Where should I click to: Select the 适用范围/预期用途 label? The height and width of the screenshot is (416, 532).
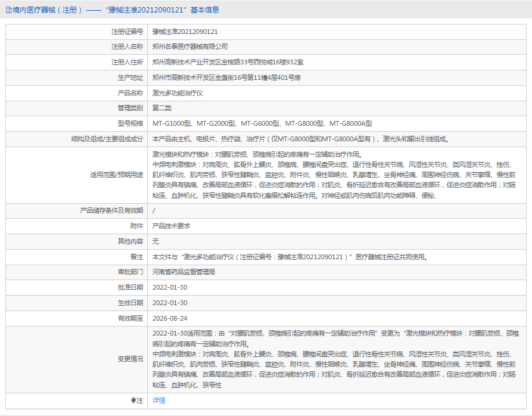(x=116, y=175)
